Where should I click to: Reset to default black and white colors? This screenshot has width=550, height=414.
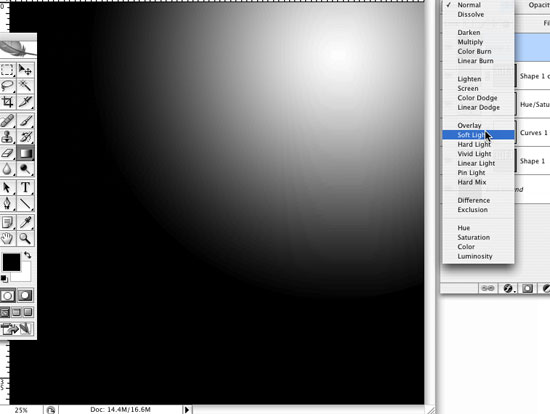pos(4,279)
